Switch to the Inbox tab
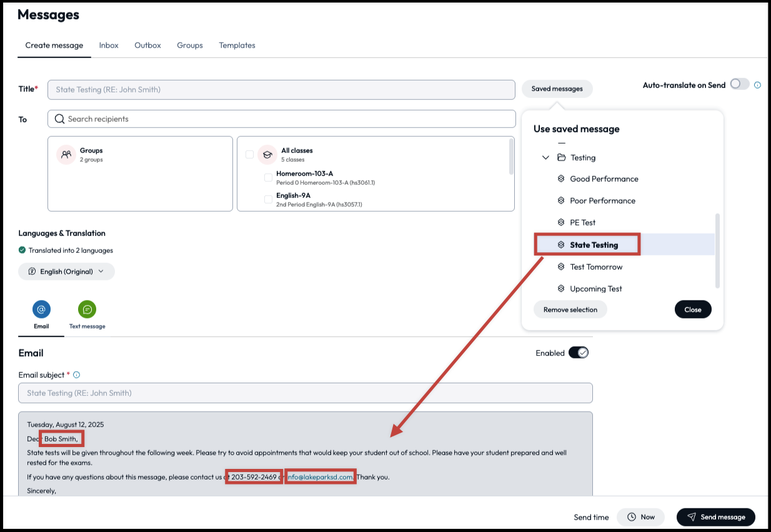The height and width of the screenshot is (532, 771). pyautogui.click(x=109, y=46)
